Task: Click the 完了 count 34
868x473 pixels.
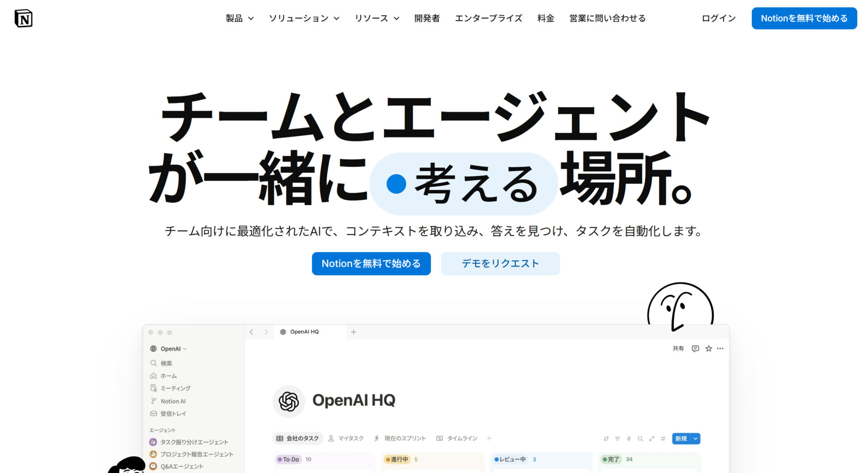Action: (x=629, y=459)
